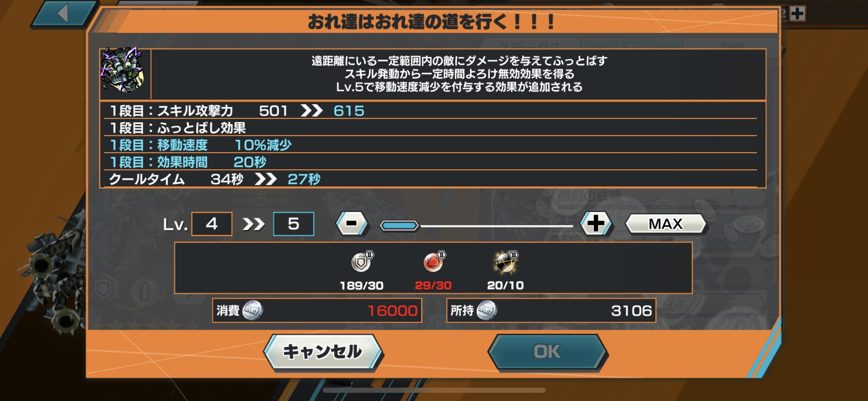Decrease skill level with the minus button

click(352, 224)
